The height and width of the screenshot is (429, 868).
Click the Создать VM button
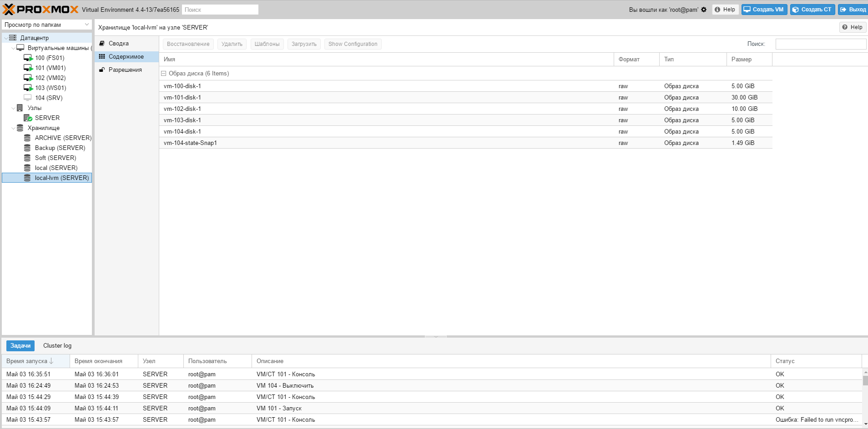[x=764, y=10]
